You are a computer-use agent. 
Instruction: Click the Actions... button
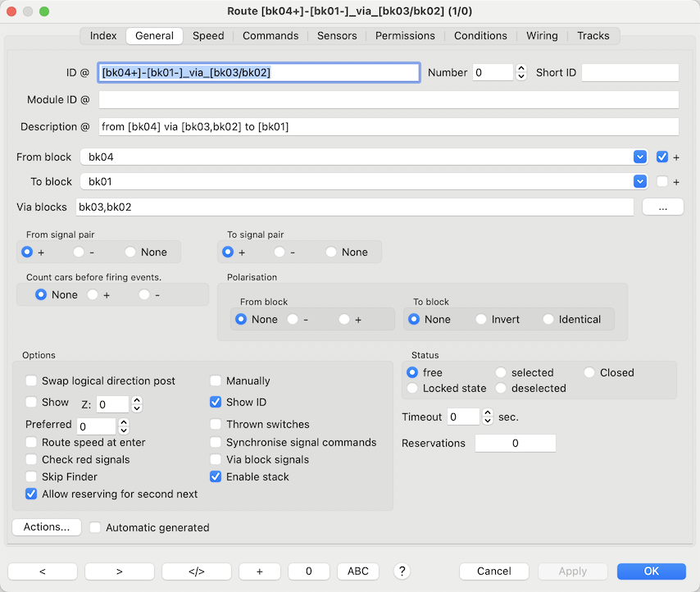[47, 527]
